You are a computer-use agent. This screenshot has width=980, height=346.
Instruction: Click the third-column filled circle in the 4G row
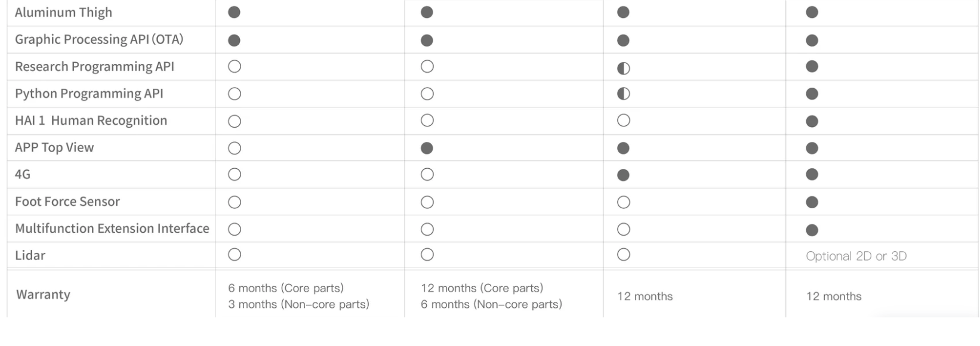click(623, 175)
